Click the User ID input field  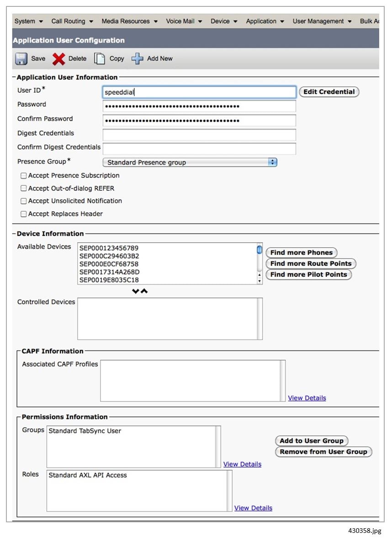[x=200, y=92]
